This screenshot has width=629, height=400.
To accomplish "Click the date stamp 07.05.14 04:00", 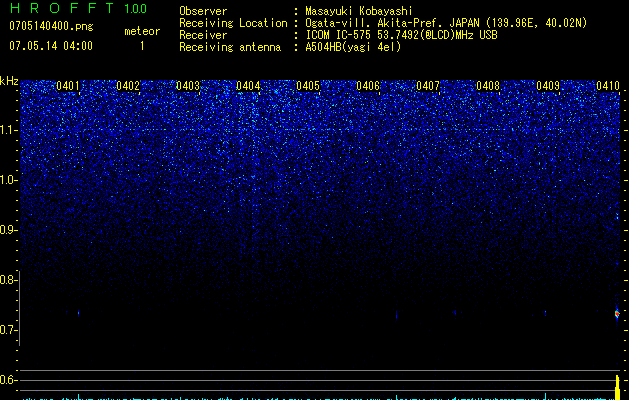I will click(51, 46).
